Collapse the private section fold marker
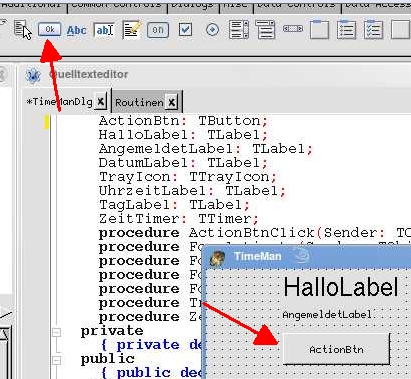Viewport: 411px width, 379px height. tap(56, 332)
